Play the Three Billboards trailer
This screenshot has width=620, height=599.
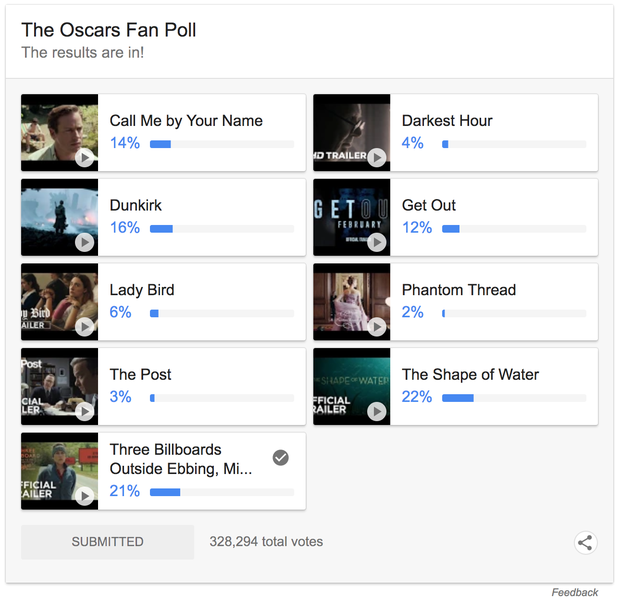click(85, 496)
